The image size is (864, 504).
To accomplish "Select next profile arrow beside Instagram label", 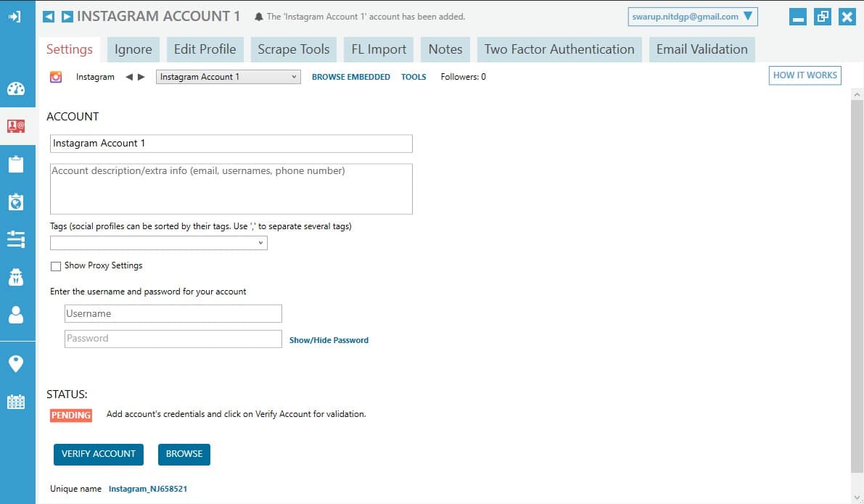I will coord(141,77).
